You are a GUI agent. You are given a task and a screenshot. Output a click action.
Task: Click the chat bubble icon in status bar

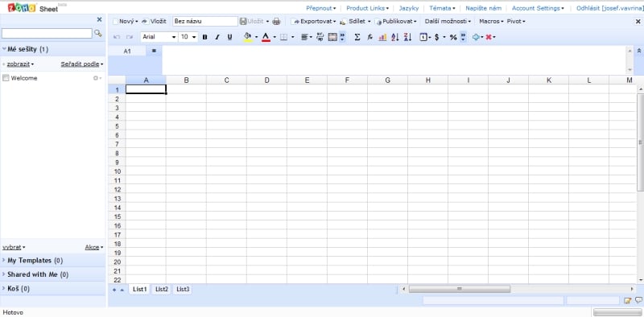[x=638, y=301]
